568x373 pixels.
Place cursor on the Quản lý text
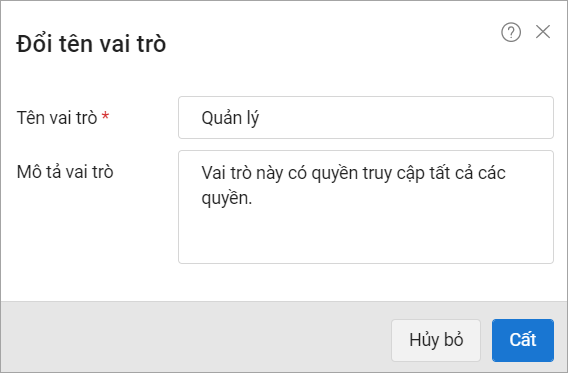[x=230, y=118]
